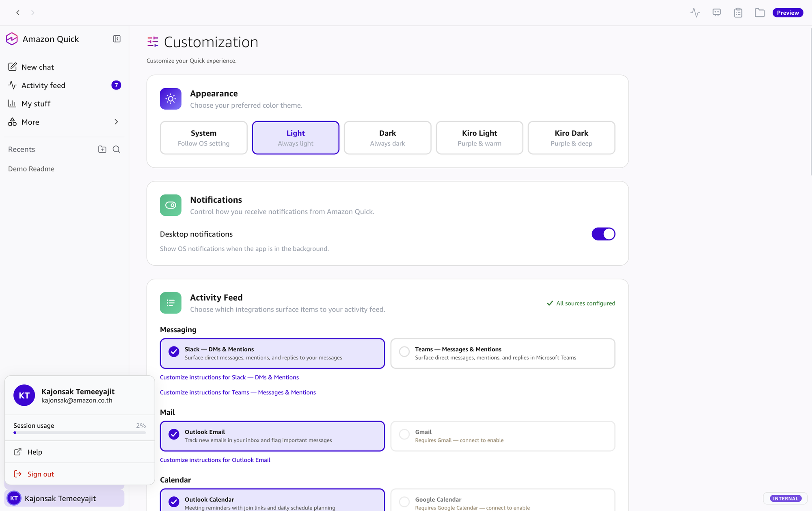Click the Notifications section icon
This screenshot has width=812, height=511.
coord(171,205)
